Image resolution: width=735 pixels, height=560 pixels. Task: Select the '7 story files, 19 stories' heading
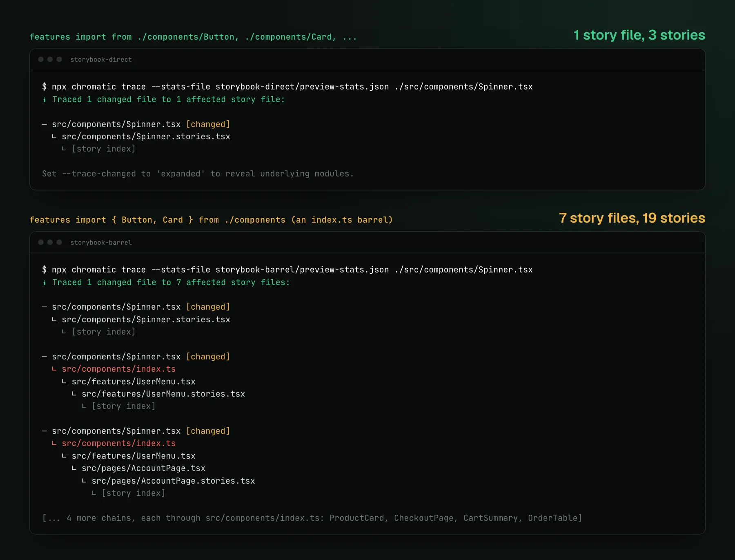click(x=632, y=218)
